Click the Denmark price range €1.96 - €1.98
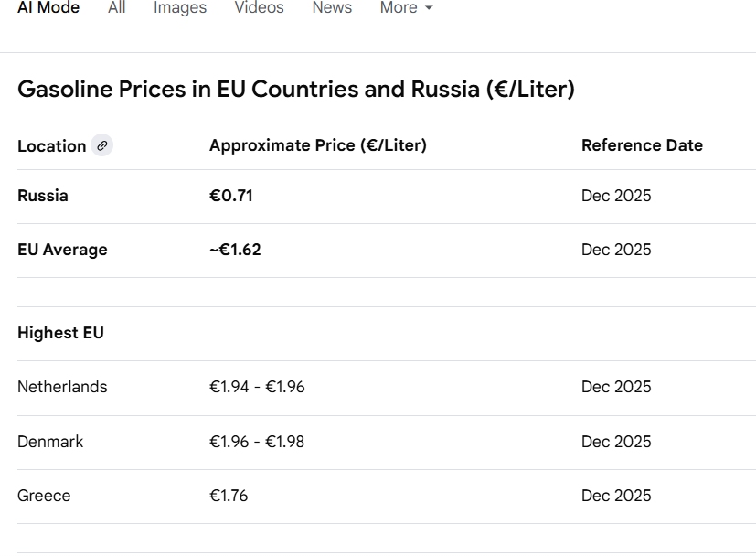The width and height of the screenshot is (756, 556). 257,442
